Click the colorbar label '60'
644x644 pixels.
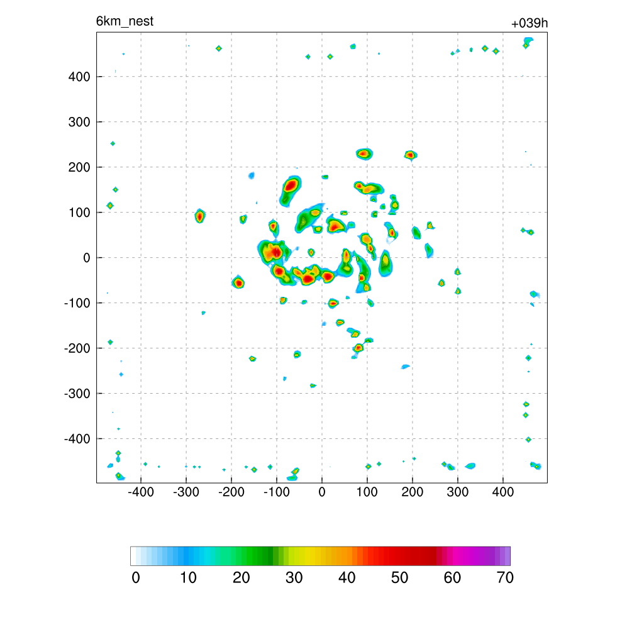(x=452, y=578)
